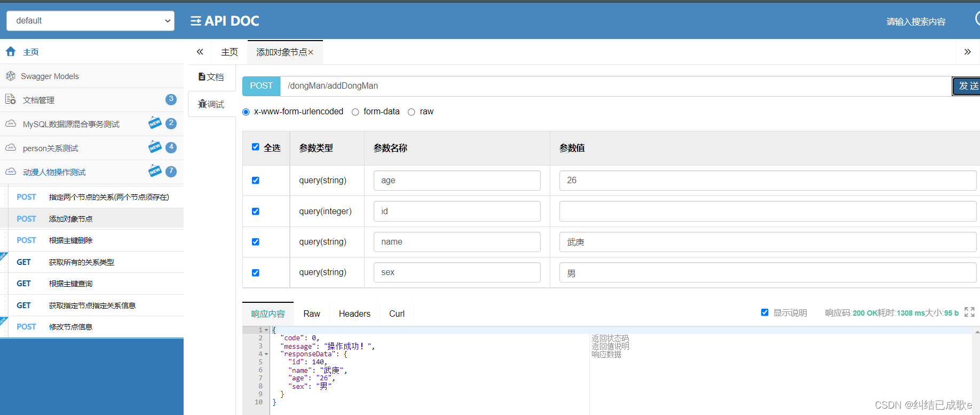Open Swagger Models in sidebar

point(92,76)
